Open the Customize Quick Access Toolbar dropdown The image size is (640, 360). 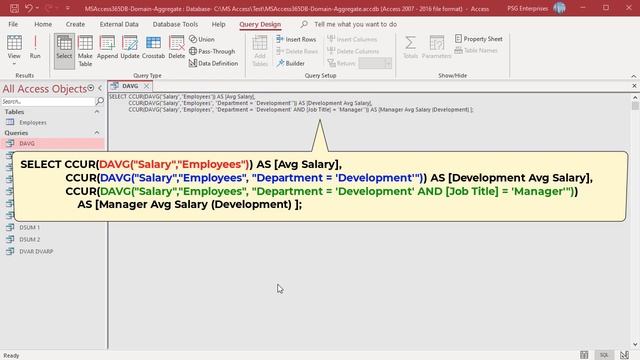point(67,8)
